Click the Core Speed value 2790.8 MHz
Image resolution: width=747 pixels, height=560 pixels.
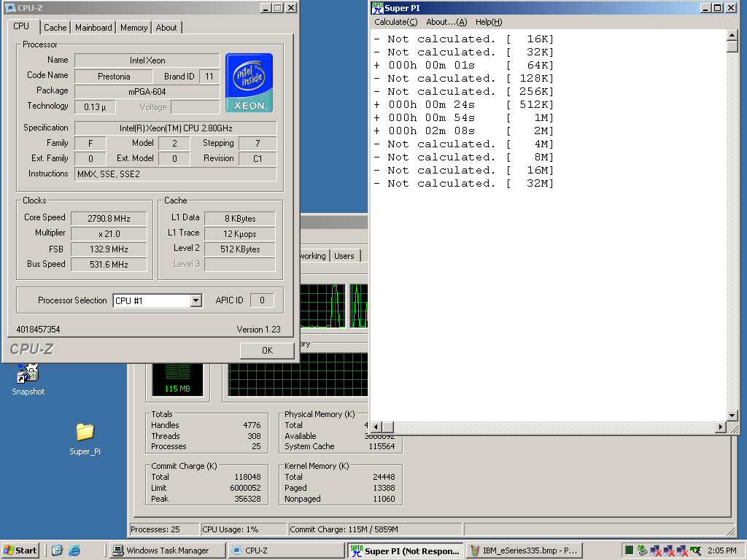coord(109,219)
